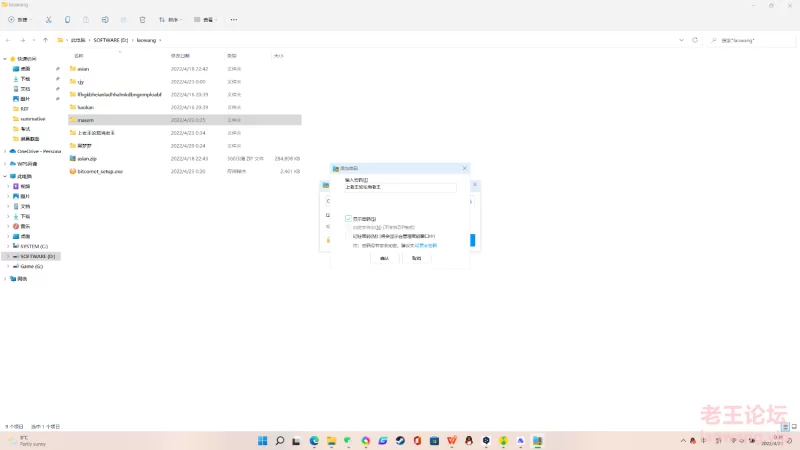Toggle the show password checkbox
This screenshot has width=800, height=450.
[348, 218]
